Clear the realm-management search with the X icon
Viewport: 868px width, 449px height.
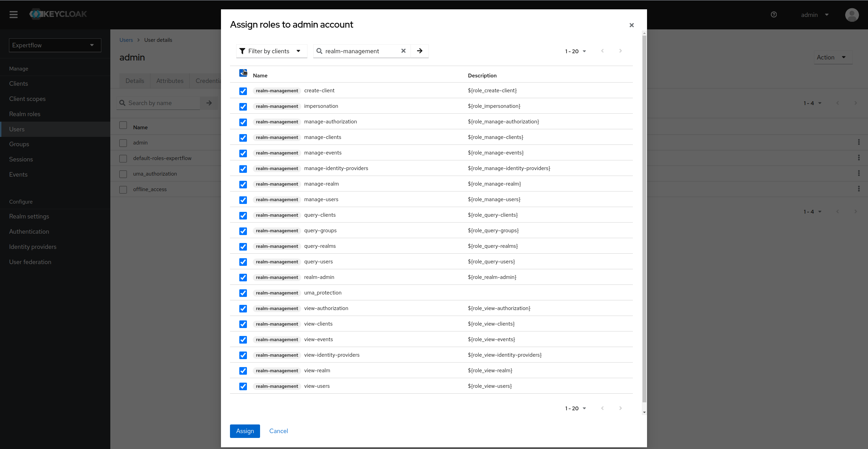403,51
